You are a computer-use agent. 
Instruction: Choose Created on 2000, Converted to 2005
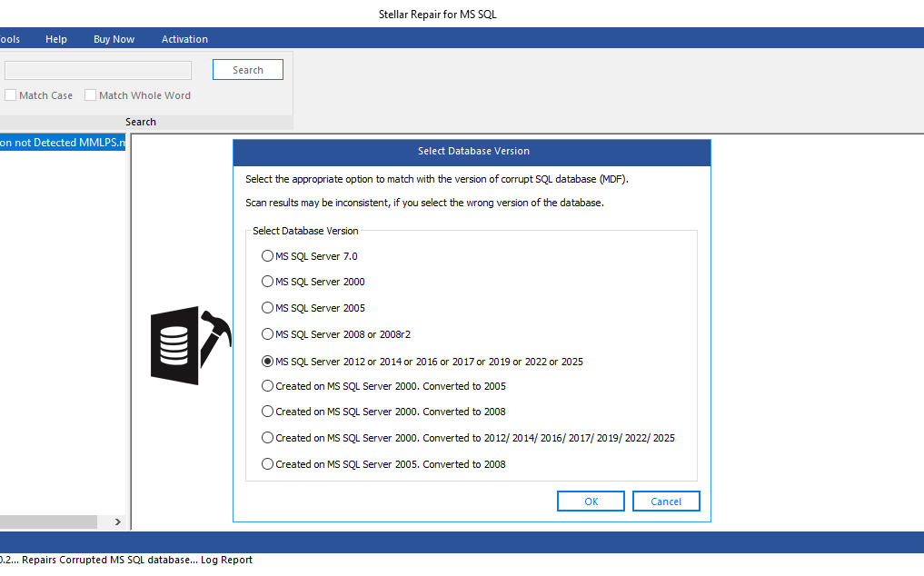[x=383, y=386]
